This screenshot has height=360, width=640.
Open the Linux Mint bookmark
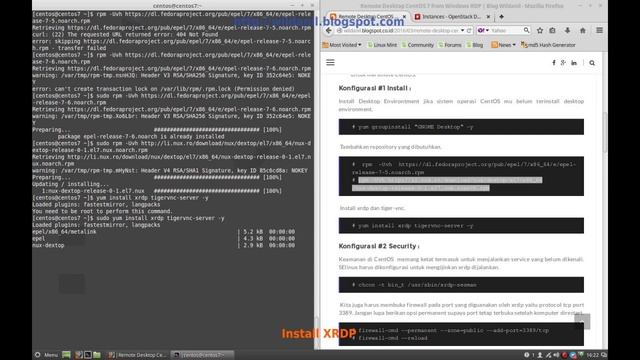[x=382, y=45]
